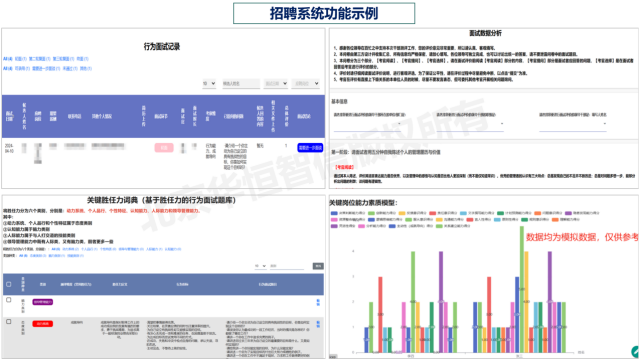Open the interview date filter dropdown
643x361 pixels.
pos(276,83)
